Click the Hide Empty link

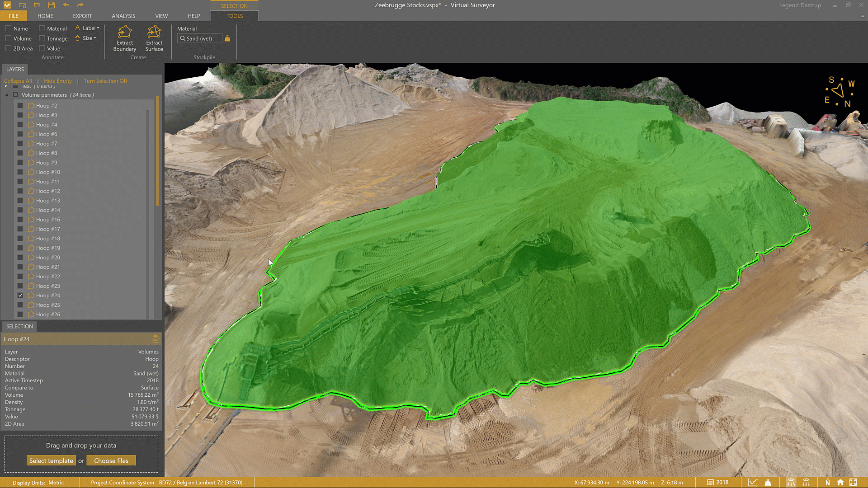coord(58,81)
